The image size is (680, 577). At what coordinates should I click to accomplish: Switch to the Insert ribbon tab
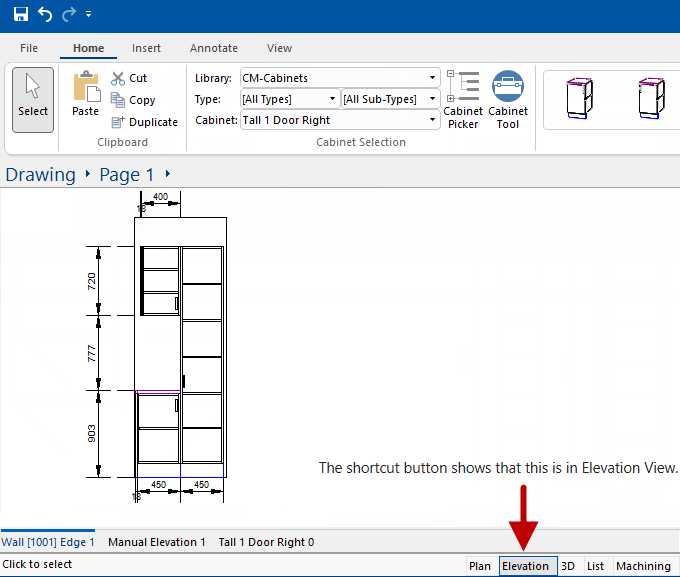146,48
